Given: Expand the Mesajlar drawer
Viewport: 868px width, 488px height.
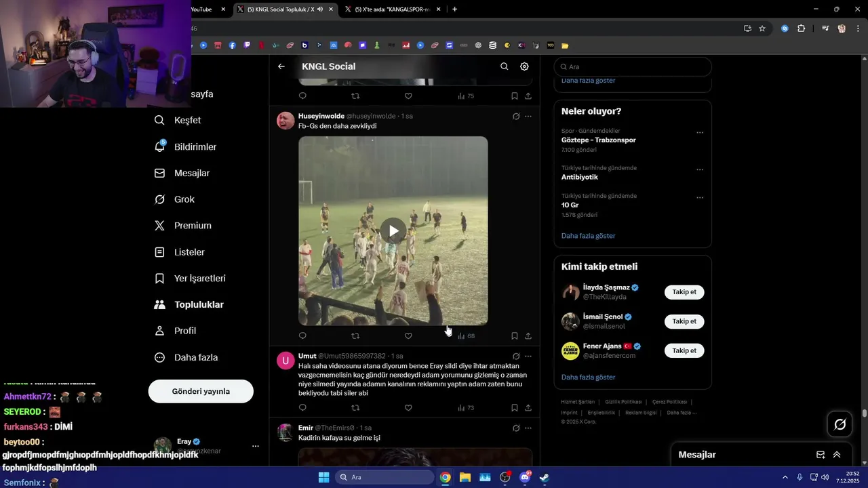Looking at the screenshot, I should click(x=837, y=455).
